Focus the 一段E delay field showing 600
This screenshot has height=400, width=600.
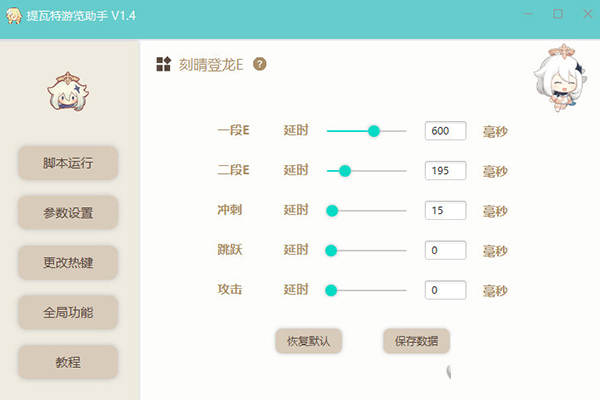click(x=445, y=131)
